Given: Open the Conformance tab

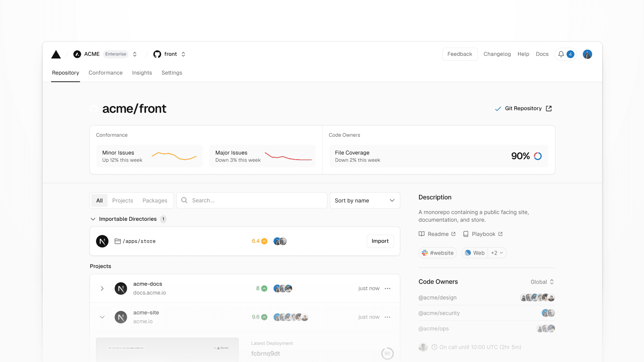Looking at the screenshot, I should 105,73.
